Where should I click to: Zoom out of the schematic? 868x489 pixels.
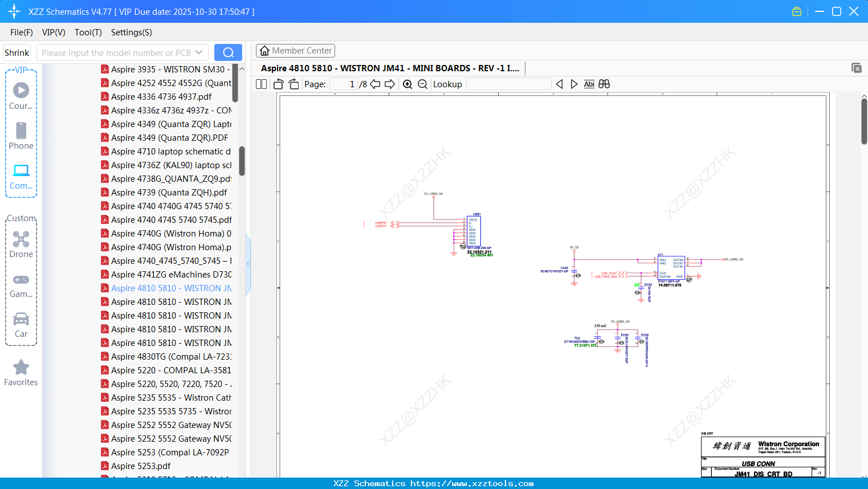point(422,84)
